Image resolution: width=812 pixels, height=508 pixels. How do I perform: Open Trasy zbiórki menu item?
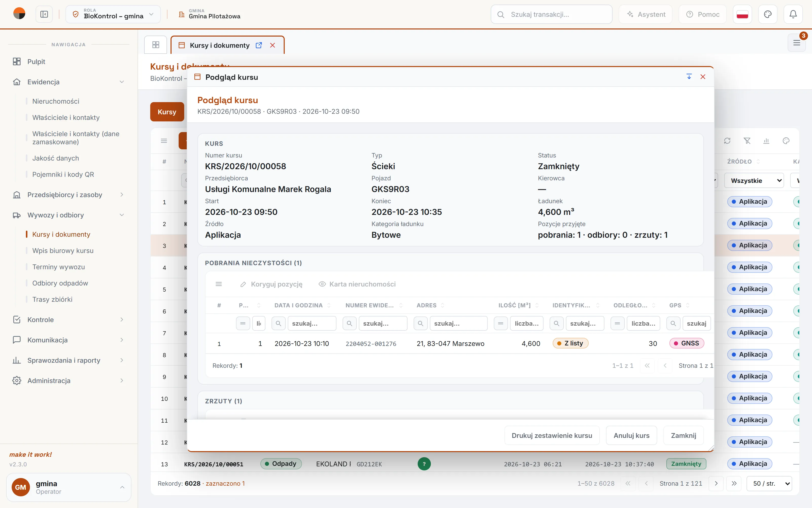(52, 299)
